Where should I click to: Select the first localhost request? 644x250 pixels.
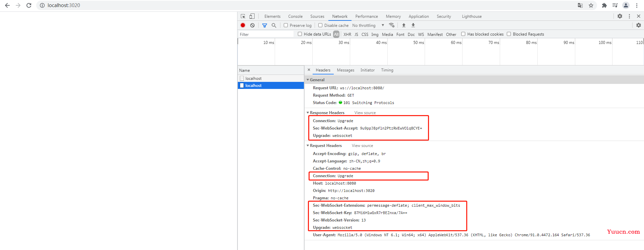pyautogui.click(x=271, y=78)
